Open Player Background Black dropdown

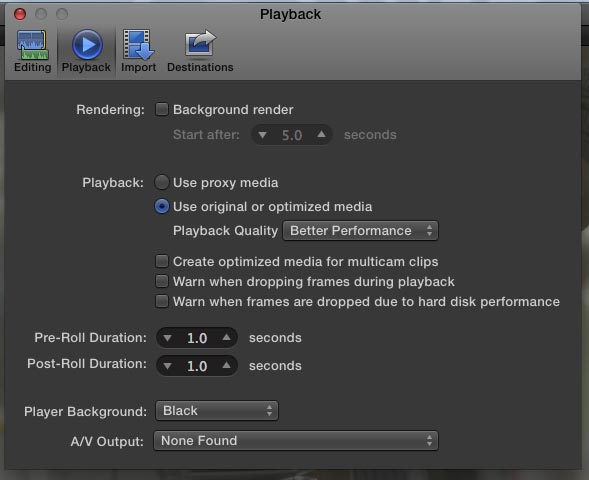[x=217, y=411]
